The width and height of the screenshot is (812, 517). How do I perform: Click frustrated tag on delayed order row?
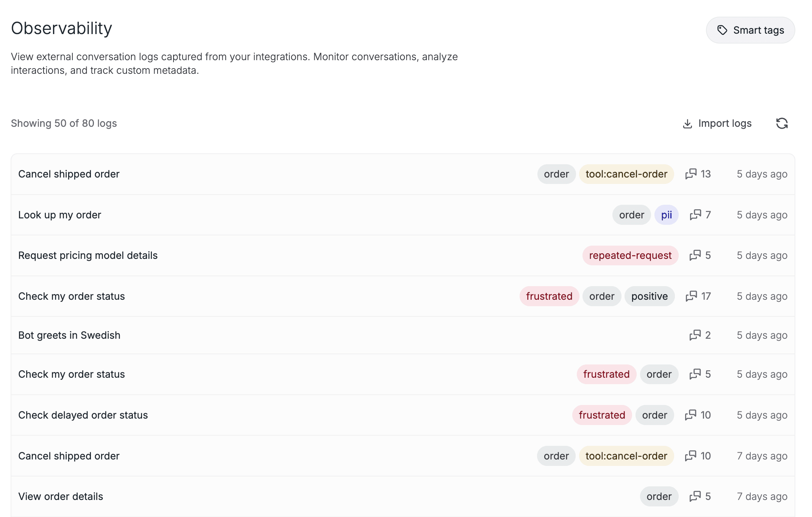[601, 415]
